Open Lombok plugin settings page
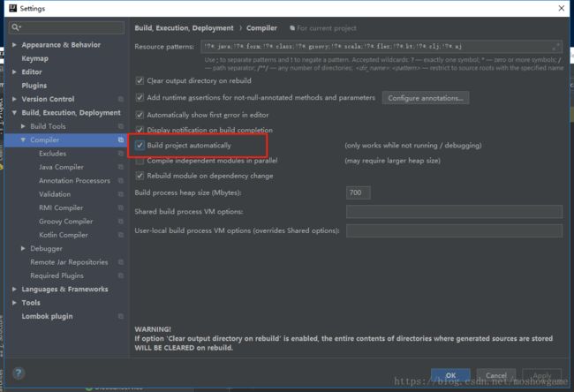The height and width of the screenshot is (392, 574). point(47,316)
